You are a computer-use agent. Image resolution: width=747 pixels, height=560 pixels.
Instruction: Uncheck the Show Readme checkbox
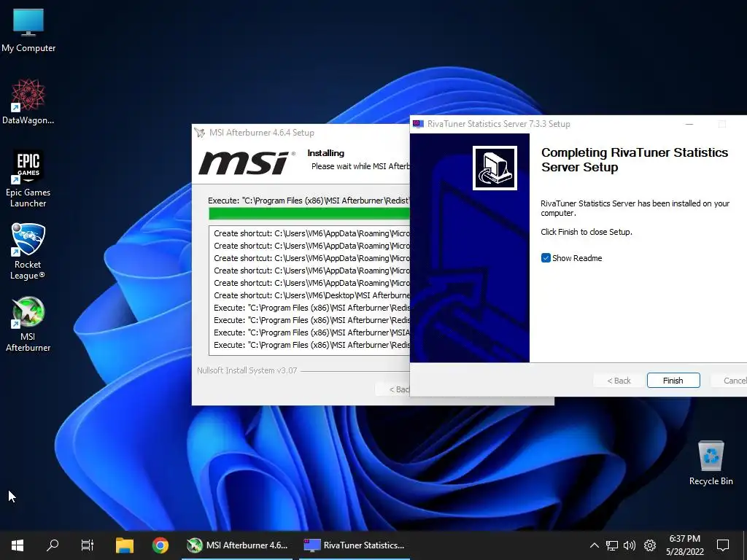[x=546, y=258]
